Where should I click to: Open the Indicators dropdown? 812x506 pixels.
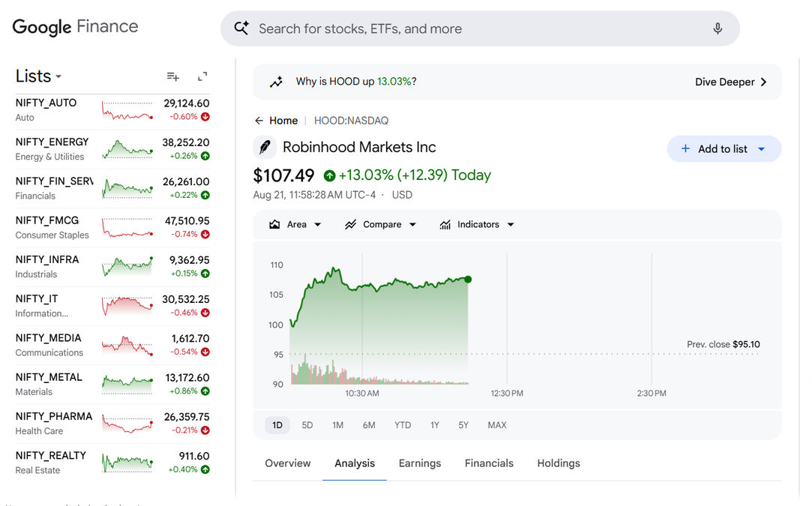pyautogui.click(x=476, y=224)
